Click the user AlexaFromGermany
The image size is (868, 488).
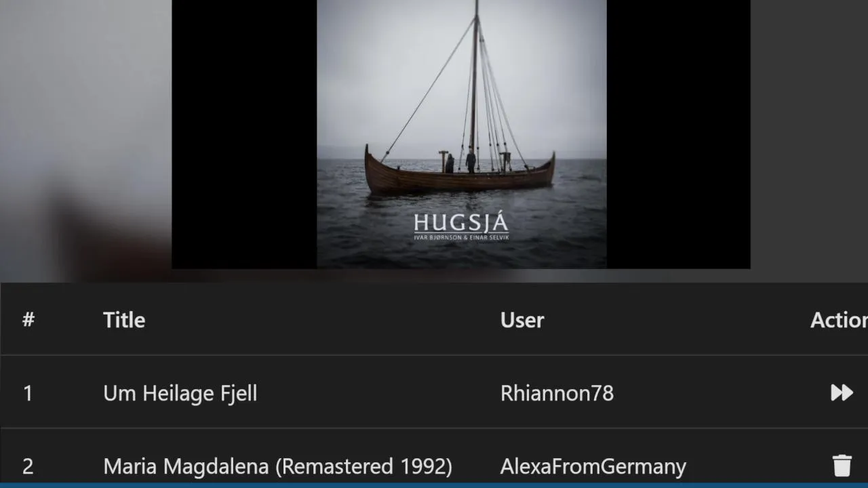[x=593, y=466]
